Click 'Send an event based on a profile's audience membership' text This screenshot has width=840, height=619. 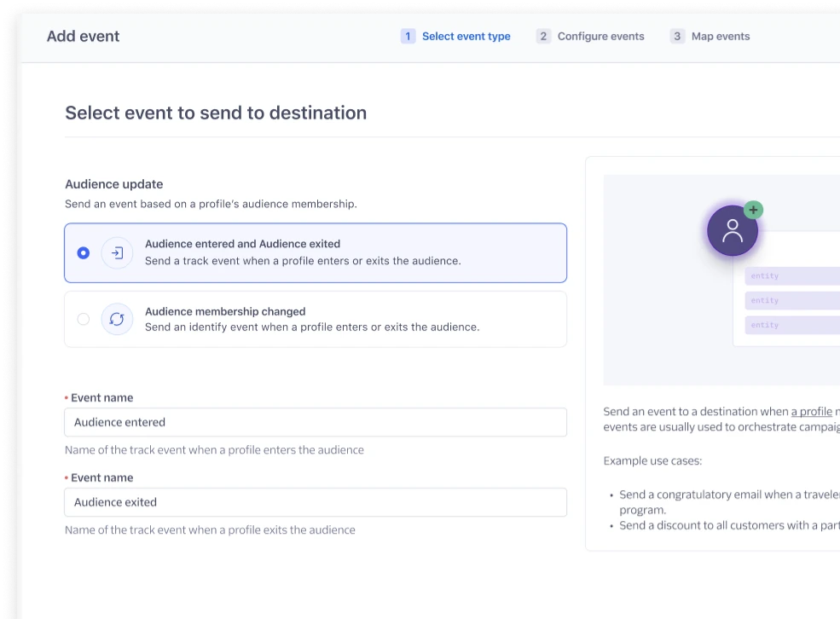(x=211, y=204)
